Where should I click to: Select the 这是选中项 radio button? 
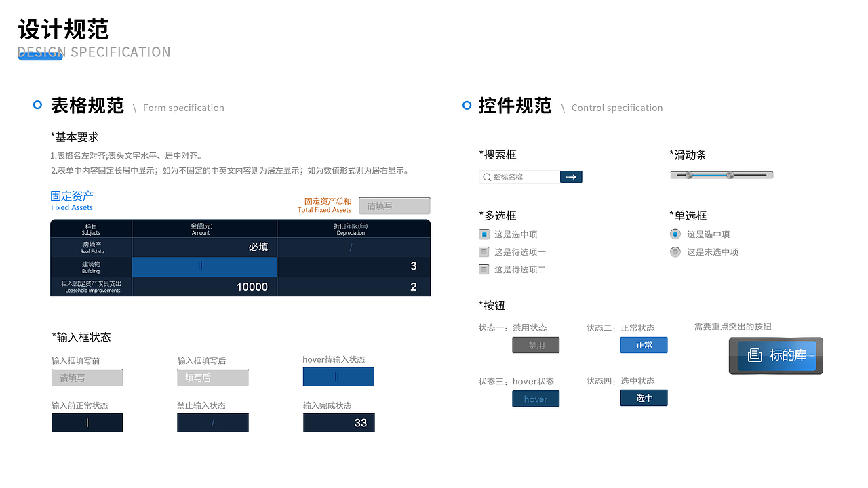675,234
